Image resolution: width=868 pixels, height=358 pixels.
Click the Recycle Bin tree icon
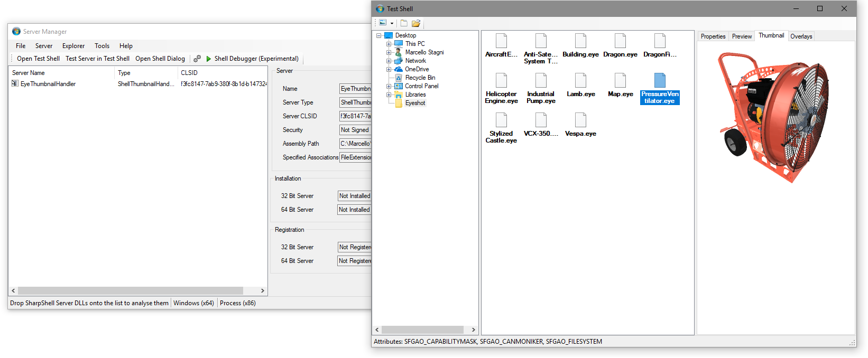coord(399,78)
